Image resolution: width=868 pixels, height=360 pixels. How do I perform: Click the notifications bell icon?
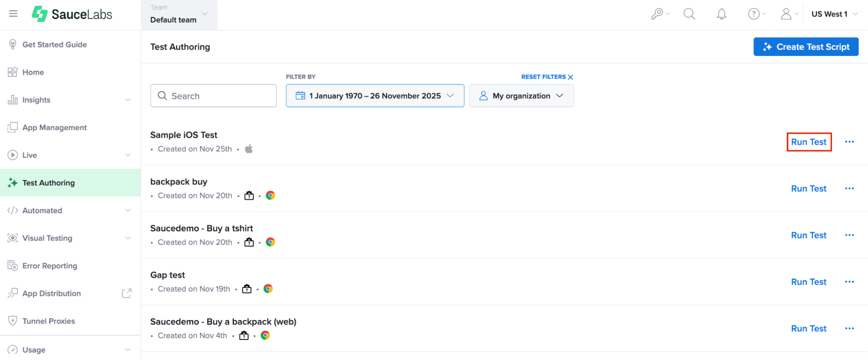point(721,14)
